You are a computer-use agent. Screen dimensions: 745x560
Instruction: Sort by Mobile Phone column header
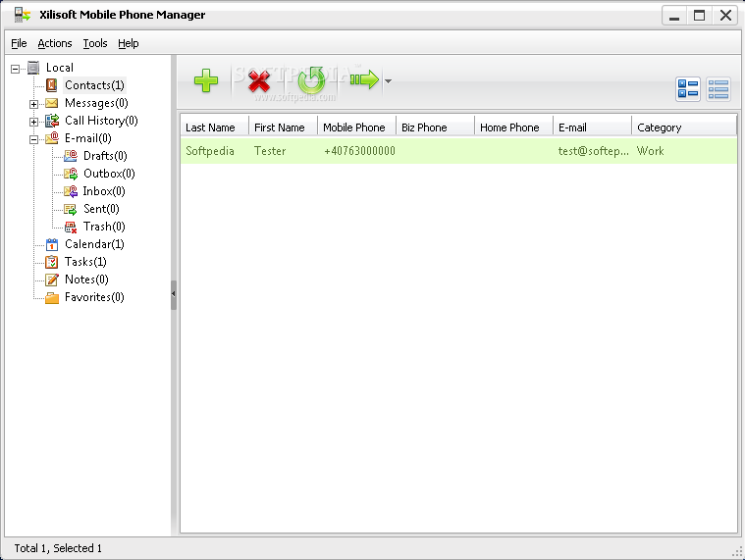357,127
